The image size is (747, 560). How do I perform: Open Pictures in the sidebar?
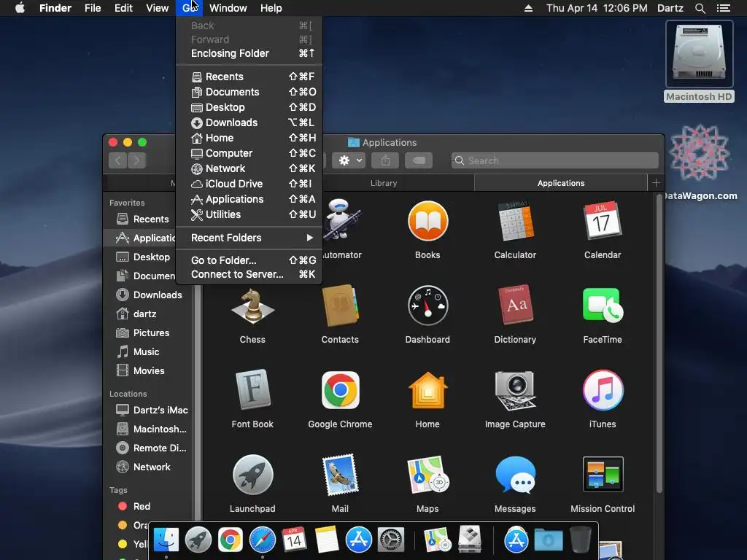point(142,332)
